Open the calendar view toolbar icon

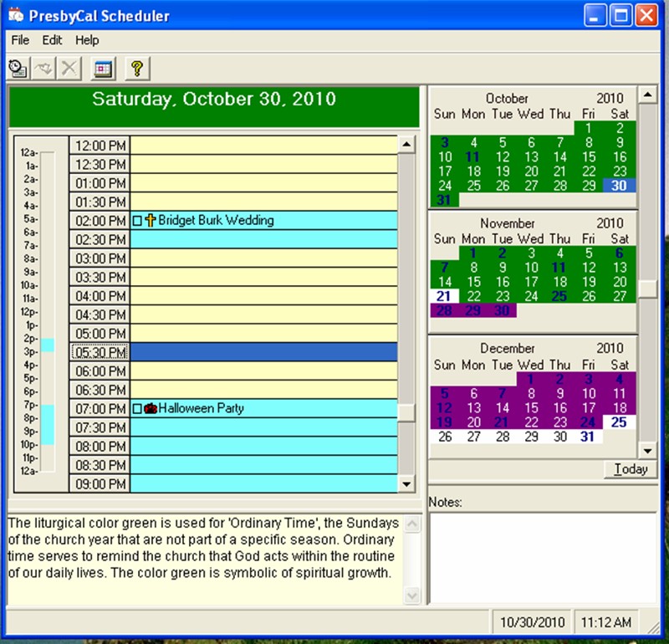tap(102, 69)
